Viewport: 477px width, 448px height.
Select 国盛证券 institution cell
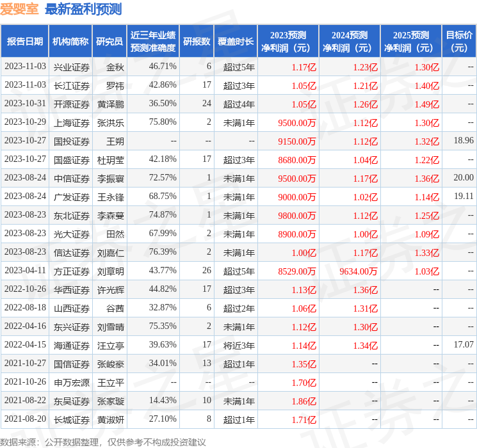72,160
